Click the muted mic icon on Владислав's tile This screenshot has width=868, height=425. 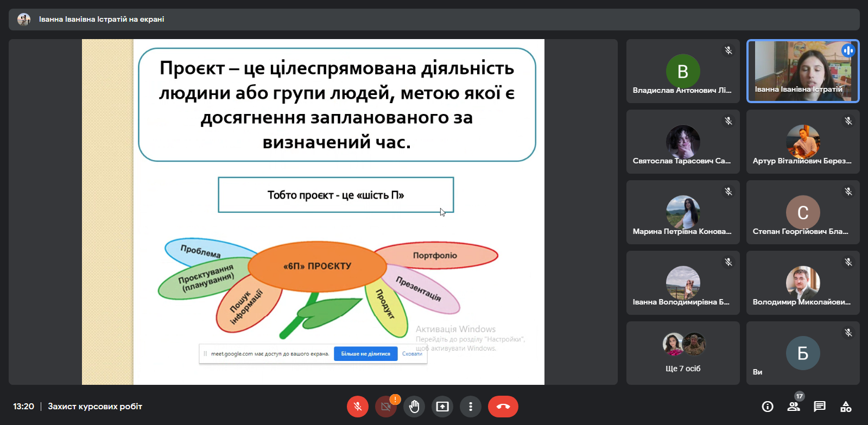[x=728, y=50]
